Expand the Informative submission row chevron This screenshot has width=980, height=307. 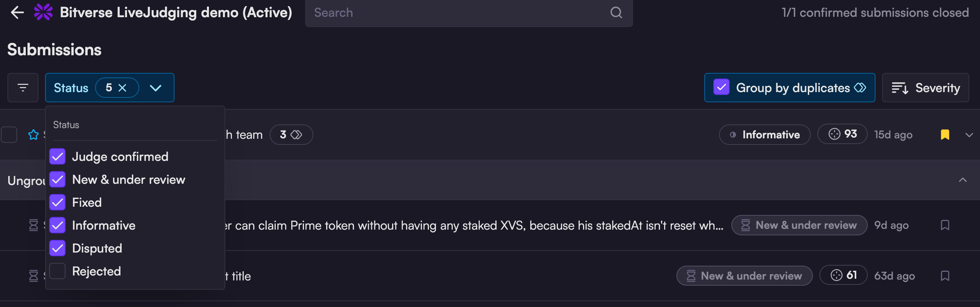point(969,135)
